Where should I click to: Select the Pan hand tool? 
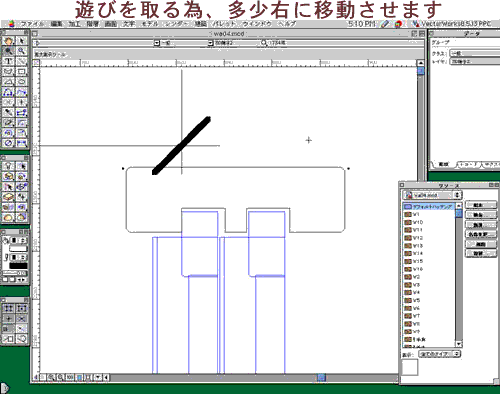click(9, 41)
